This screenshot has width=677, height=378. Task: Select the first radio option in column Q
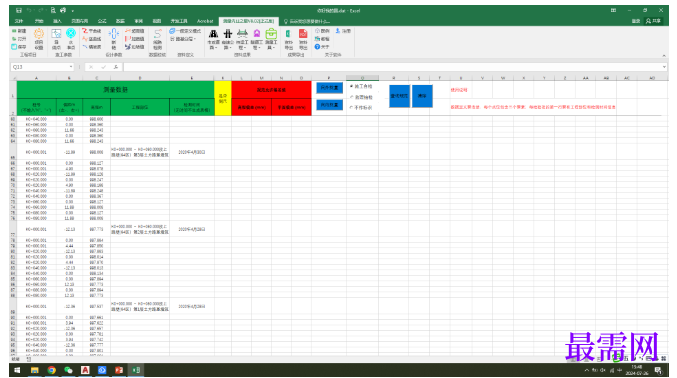pos(351,86)
